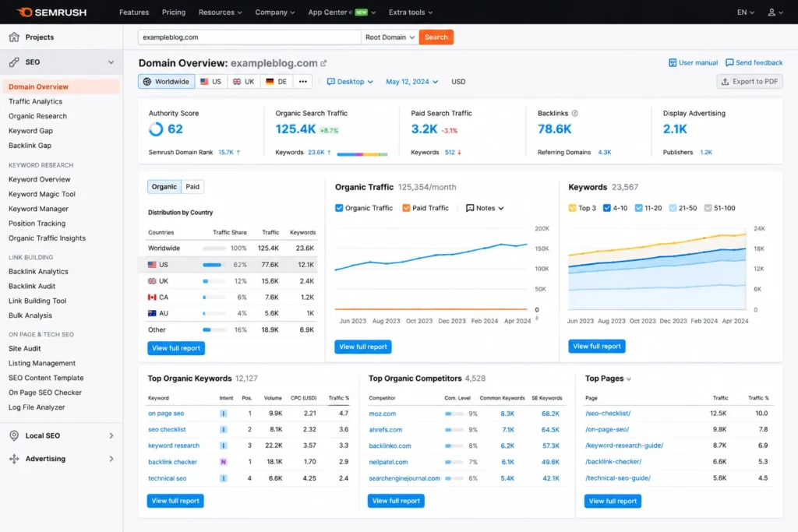This screenshot has height=532, width=798.
Task: Click the User manual book icon
Action: pos(673,62)
